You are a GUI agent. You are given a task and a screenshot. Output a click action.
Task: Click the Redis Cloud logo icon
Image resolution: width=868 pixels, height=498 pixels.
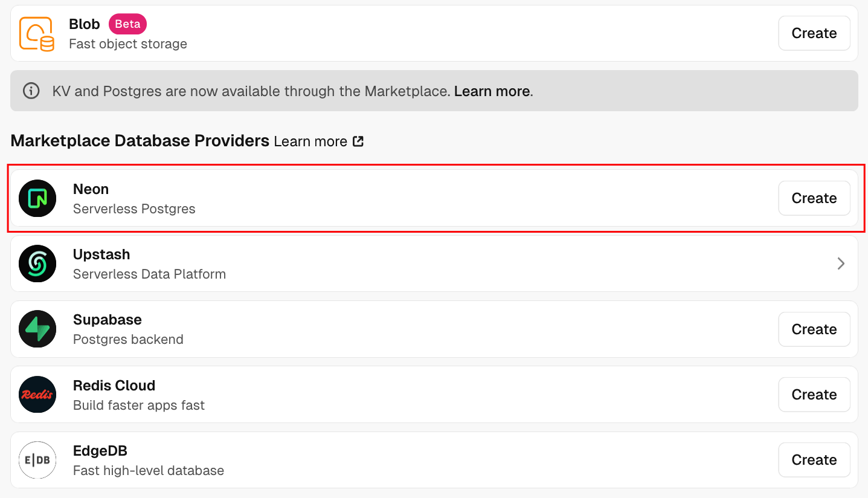pos(37,395)
